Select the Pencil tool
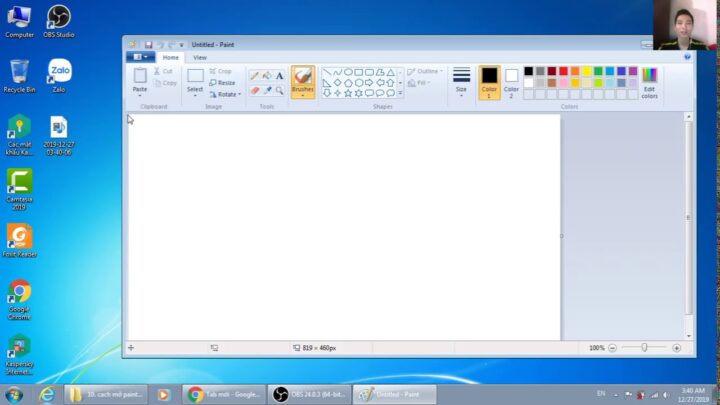The image size is (720, 405). pyautogui.click(x=254, y=76)
